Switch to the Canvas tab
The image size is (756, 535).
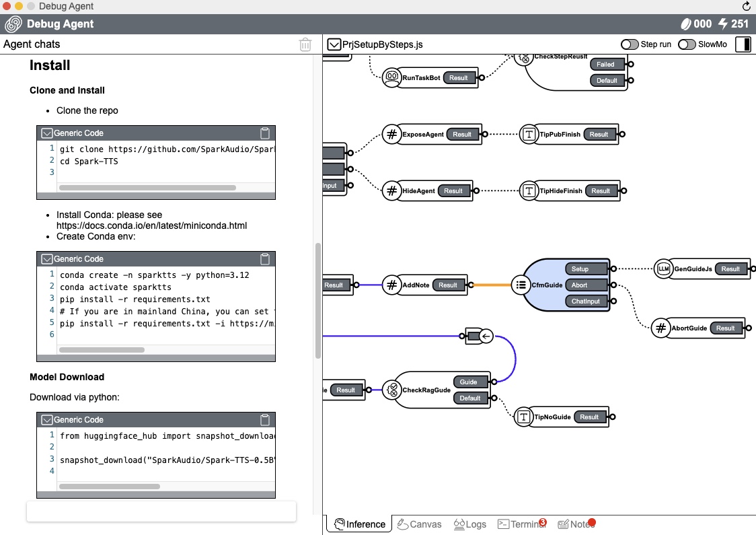pyautogui.click(x=418, y=524)
